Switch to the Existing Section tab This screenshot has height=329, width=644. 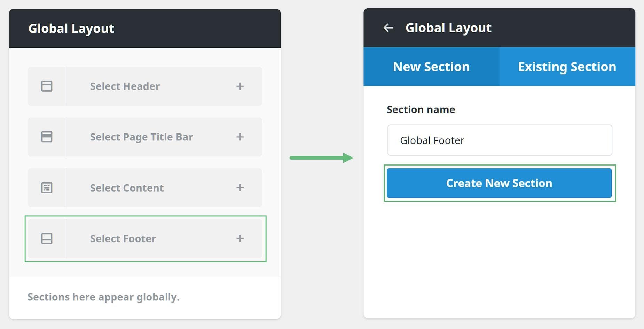(x=567, y=66)
